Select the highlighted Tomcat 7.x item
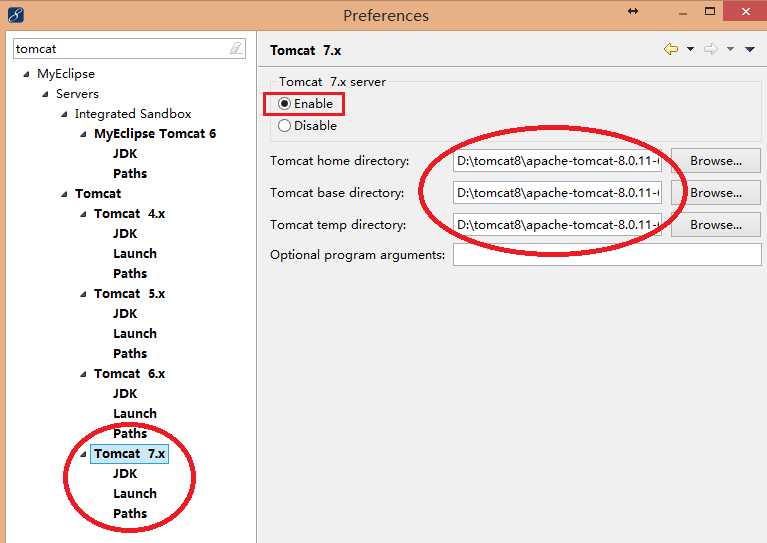767x543 pixels. tap(130, 453)
